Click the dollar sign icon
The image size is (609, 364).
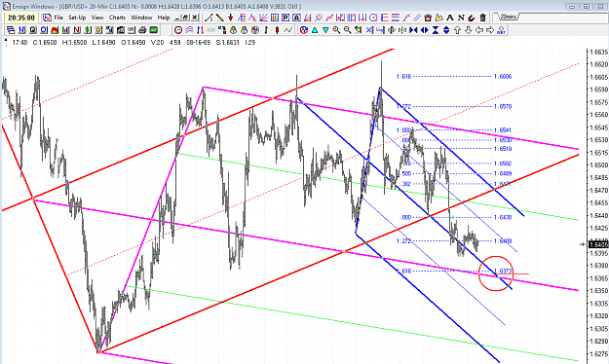88,30
